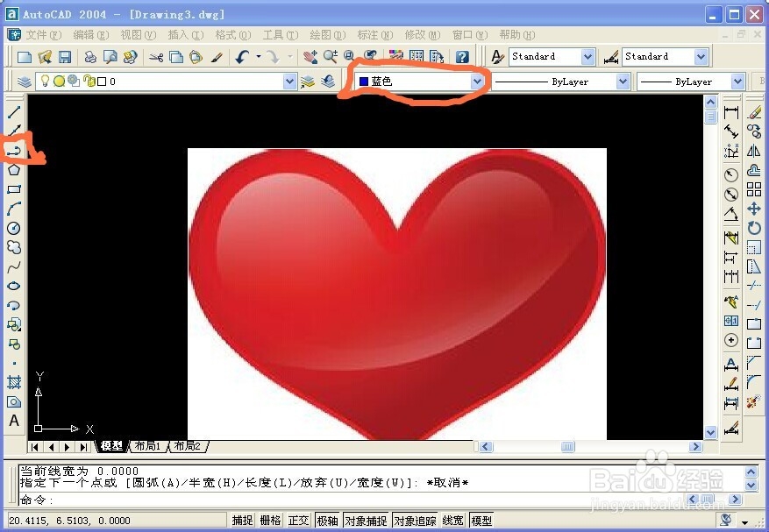Switch to the 布局1 layout tab

[x=149, y=446]
